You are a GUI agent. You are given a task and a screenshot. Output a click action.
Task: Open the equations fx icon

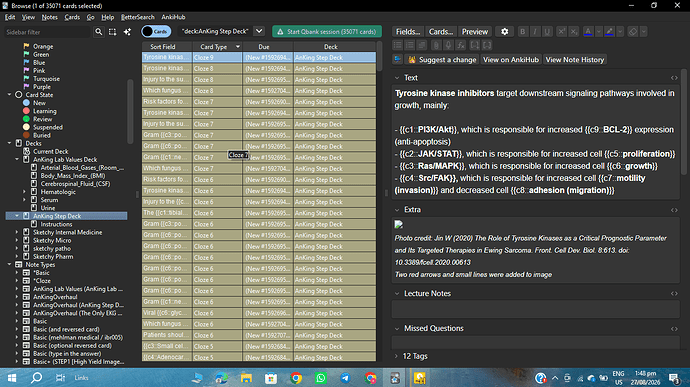coord(461,45)
